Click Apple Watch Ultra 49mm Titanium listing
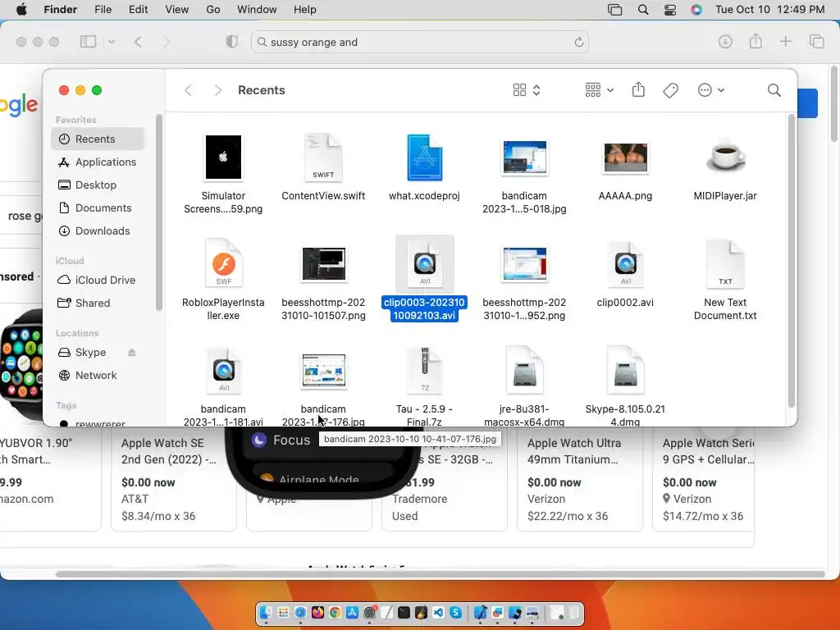Screen dimensions: 840x630 pyautogui.click(x=573, y=450)
